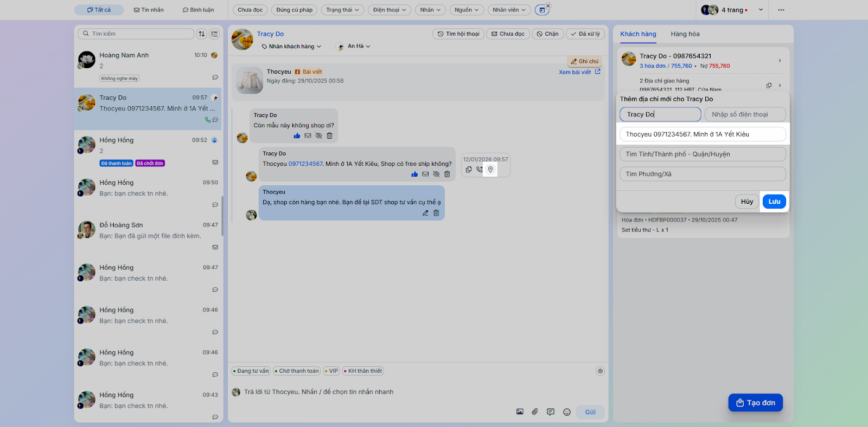Send private message for 'free ship' comment

point(425,174)
